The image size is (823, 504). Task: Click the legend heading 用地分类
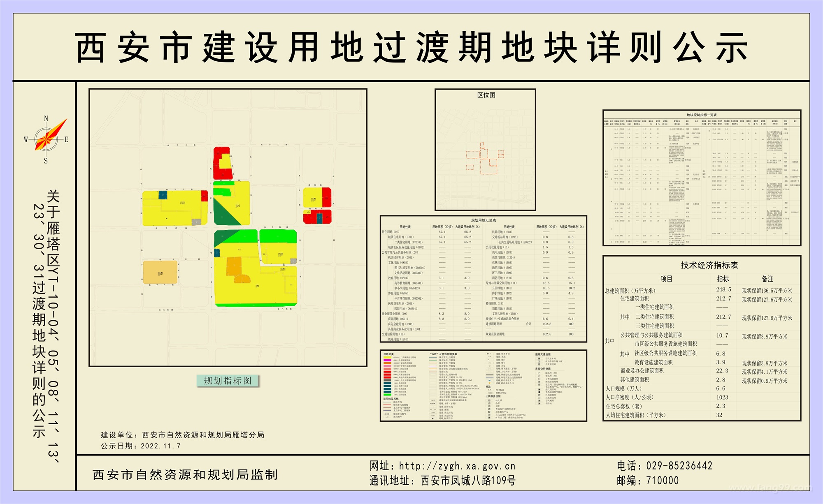click(x=388, y=354)
